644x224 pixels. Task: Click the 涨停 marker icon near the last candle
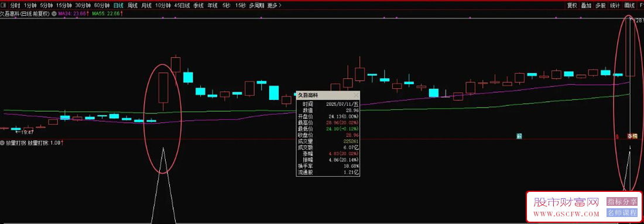click(632, 136)
